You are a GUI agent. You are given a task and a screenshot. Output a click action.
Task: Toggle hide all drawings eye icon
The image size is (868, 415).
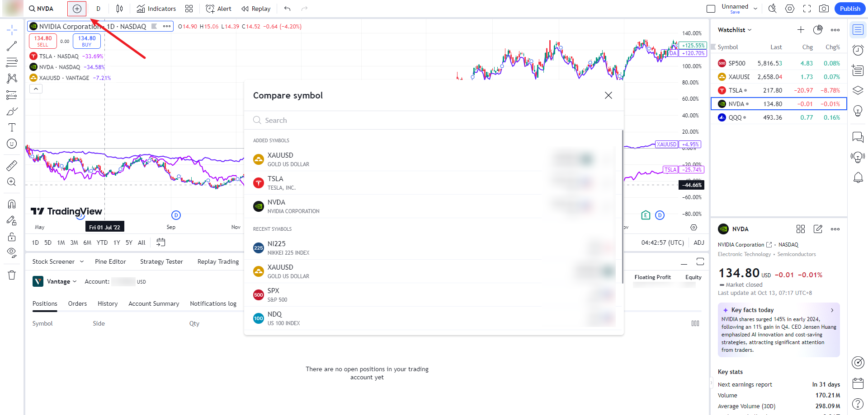12,252
